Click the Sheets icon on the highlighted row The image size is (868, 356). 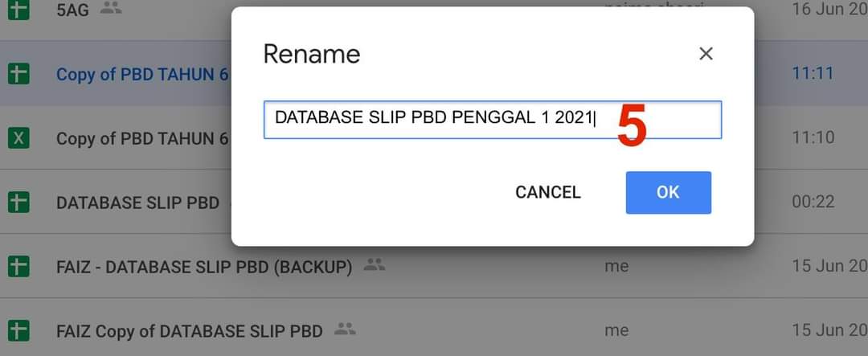coord(18,74)
